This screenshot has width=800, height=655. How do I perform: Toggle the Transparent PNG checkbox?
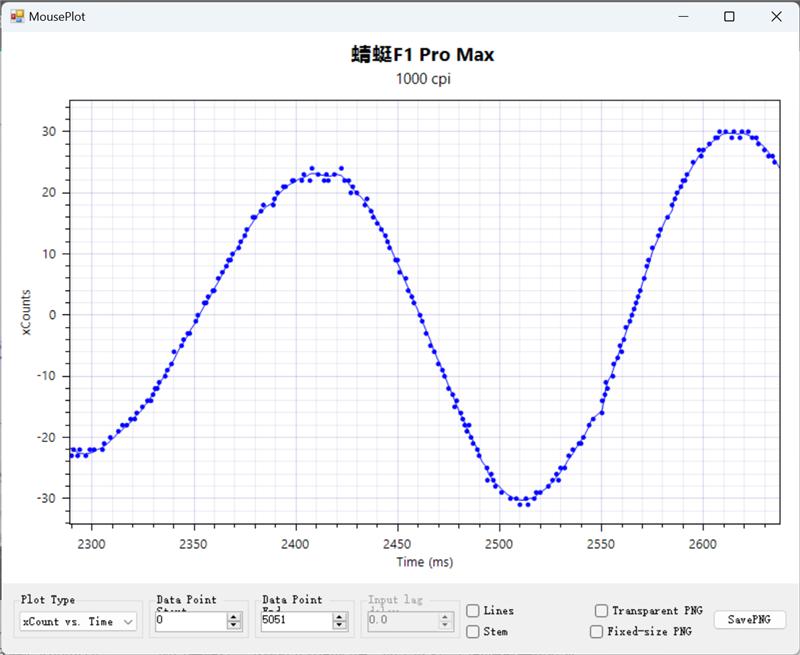(601, 611)
